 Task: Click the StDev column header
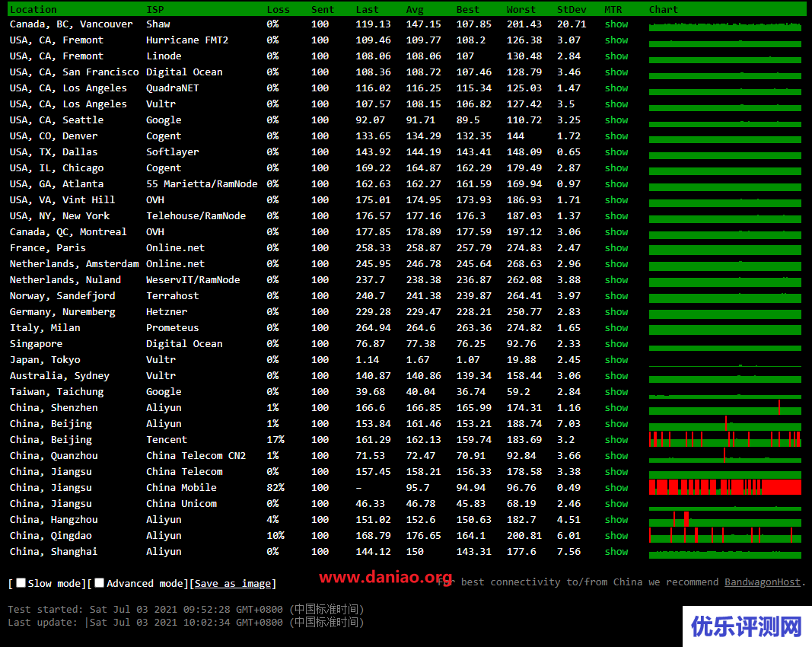pos(572,9)
